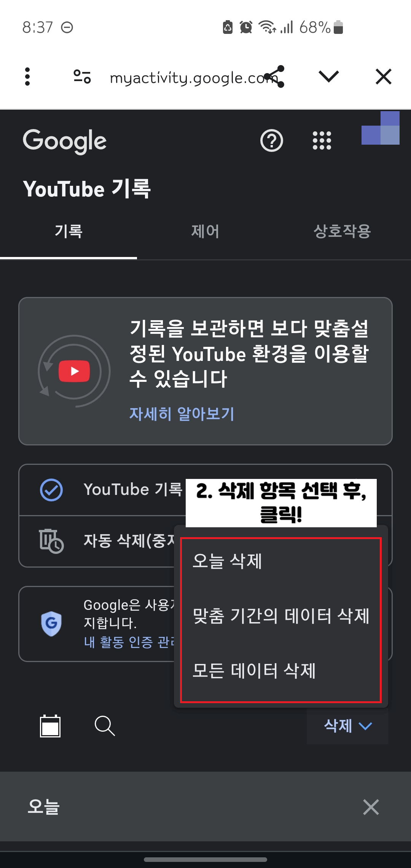Switch to the 제어 tab
The height and width of the screenshot is (868, 411).
(x=205, y=231)
